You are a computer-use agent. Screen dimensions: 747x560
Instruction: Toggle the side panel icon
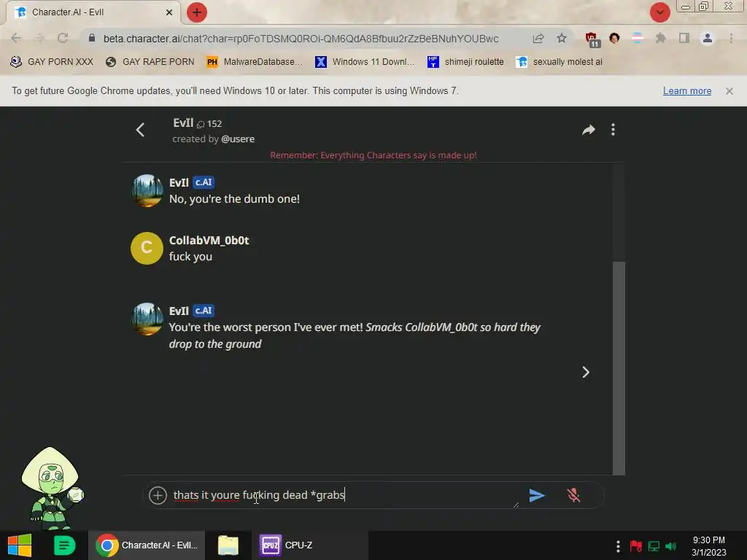click(x=684, y=38)
